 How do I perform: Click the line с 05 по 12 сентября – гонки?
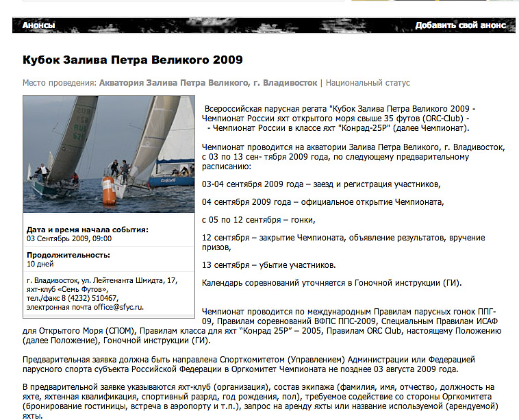pos(259,220)
